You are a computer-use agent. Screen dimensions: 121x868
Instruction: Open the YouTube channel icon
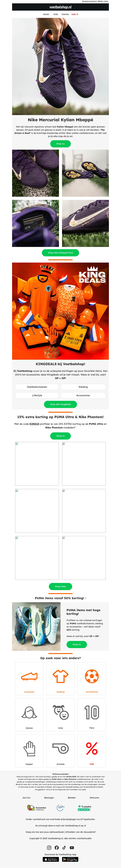[x=72, y=848]
